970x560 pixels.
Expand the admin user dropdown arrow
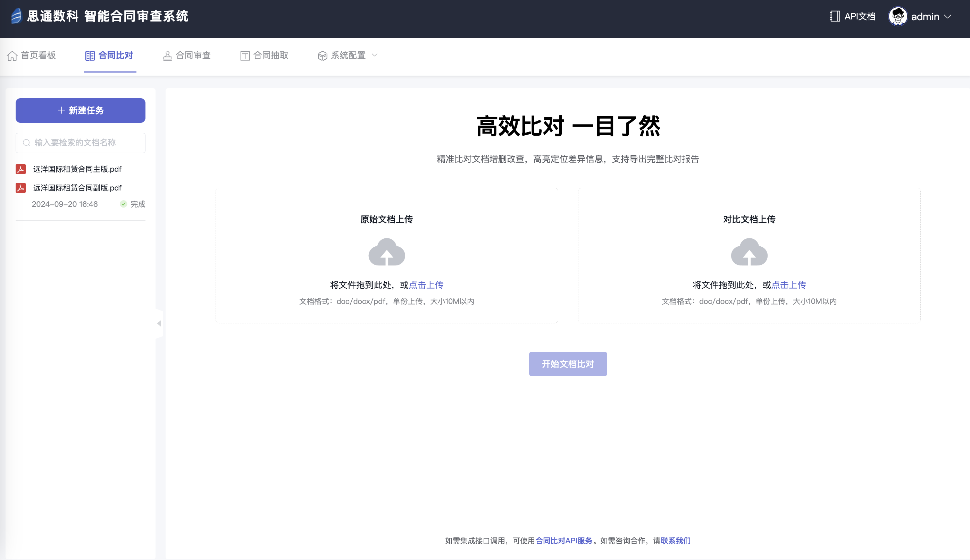click(x=947, y=17)
